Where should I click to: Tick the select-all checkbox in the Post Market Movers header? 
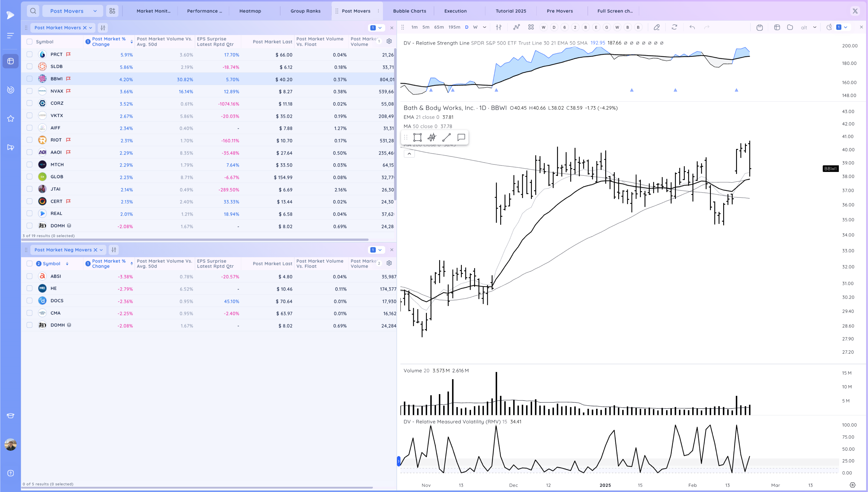pos(30,41)
